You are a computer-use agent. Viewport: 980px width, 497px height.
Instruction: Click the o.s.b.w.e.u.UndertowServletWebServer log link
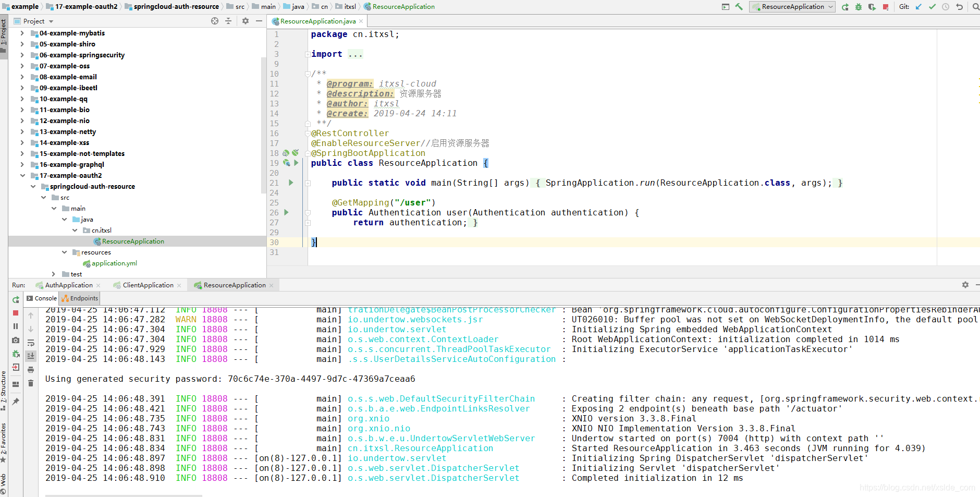[x=441, y=438]
